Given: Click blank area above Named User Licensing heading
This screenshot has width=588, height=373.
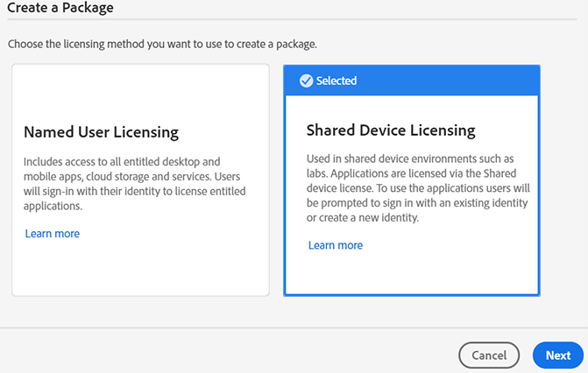Looking at the screenshot, I should point(140,92).
